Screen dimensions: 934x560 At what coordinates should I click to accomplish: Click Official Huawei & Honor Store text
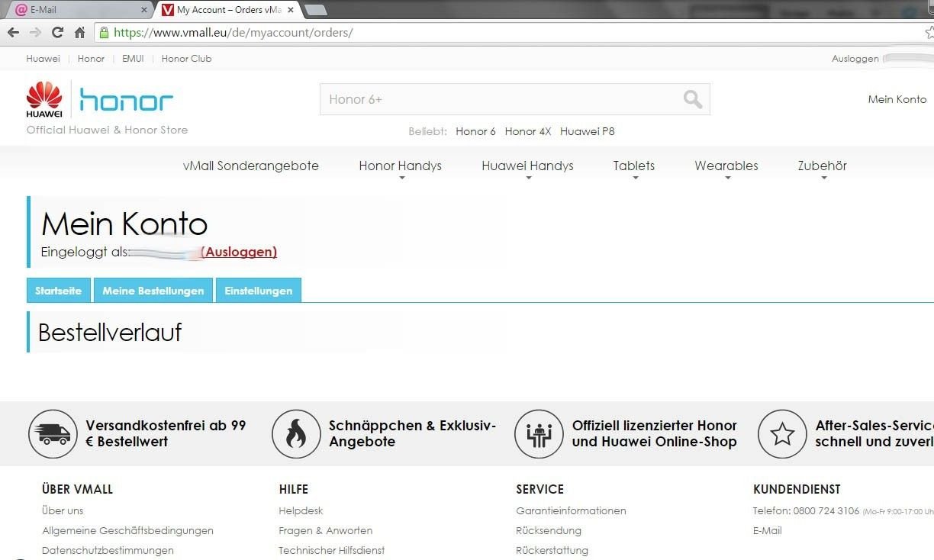[x=107, y=130]
